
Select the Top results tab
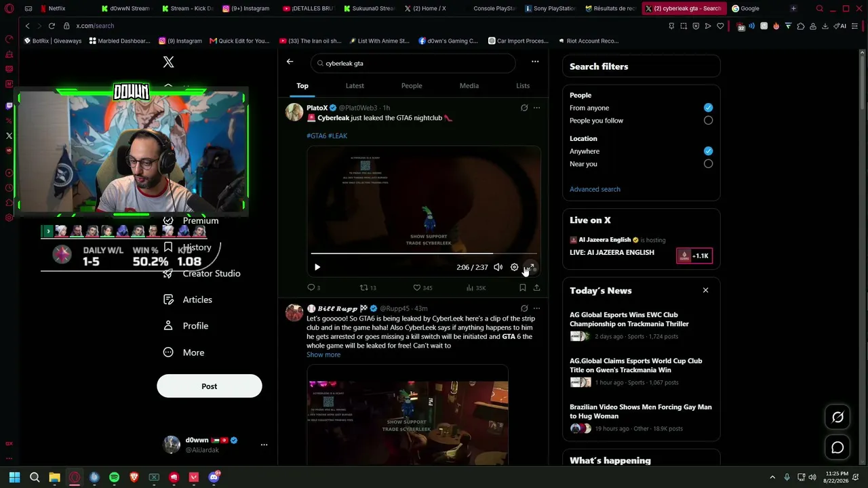pyautogui.click(x=302, y=86)
